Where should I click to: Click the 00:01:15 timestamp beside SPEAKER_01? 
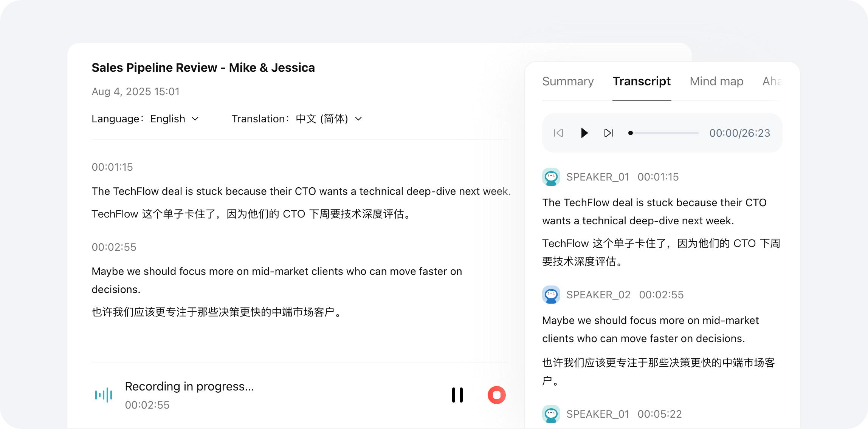tap(658, 177)
